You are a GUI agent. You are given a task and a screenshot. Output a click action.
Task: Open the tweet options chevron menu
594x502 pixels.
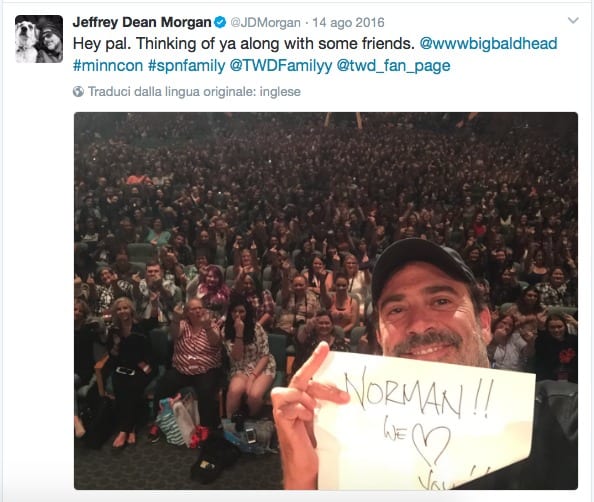(573, 20)
